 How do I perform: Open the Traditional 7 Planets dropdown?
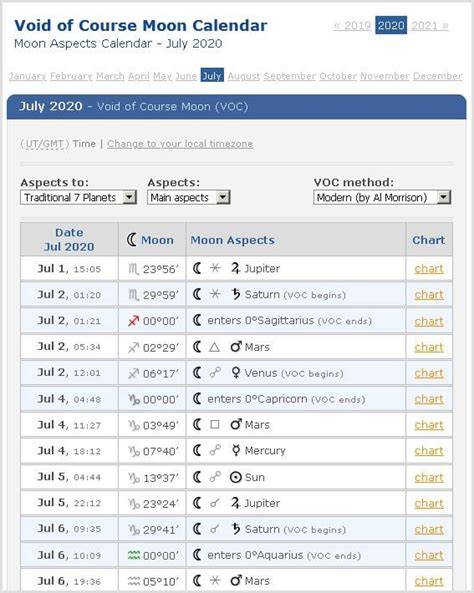(78, 197)
